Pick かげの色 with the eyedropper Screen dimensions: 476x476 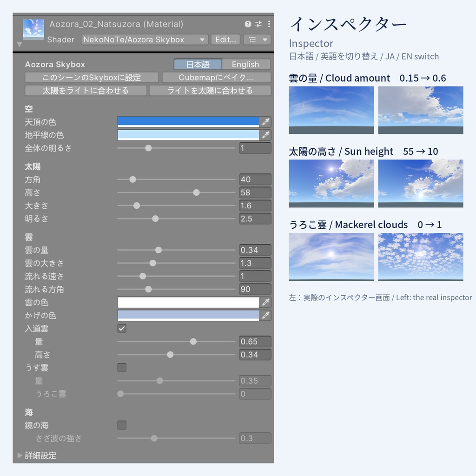click(265, 316)
